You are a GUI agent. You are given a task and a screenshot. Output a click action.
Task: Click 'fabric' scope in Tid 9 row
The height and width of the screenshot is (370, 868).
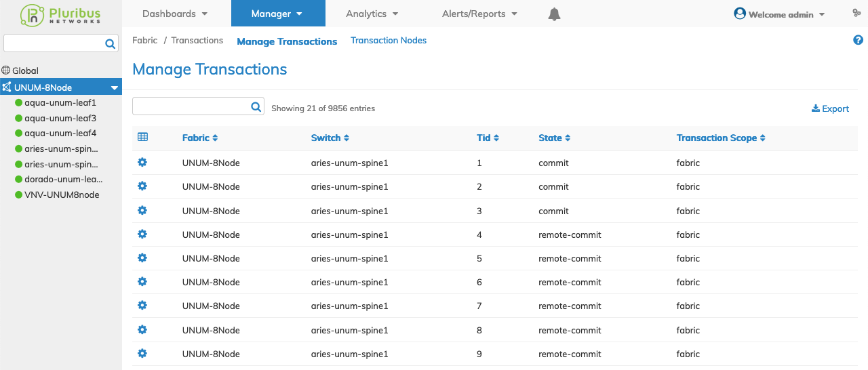(688, 354)
